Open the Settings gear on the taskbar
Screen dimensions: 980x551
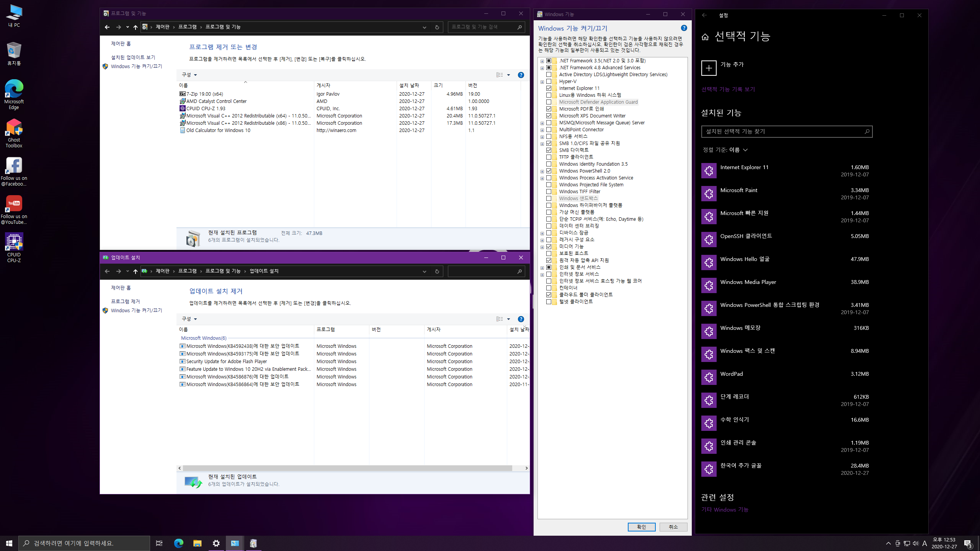tap(216, 543)
